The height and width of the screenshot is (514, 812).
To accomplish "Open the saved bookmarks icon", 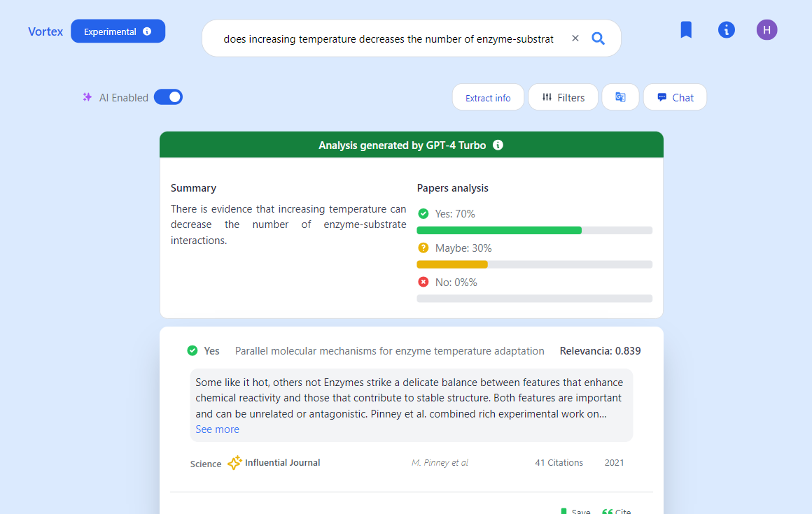I will coord(686,30).
